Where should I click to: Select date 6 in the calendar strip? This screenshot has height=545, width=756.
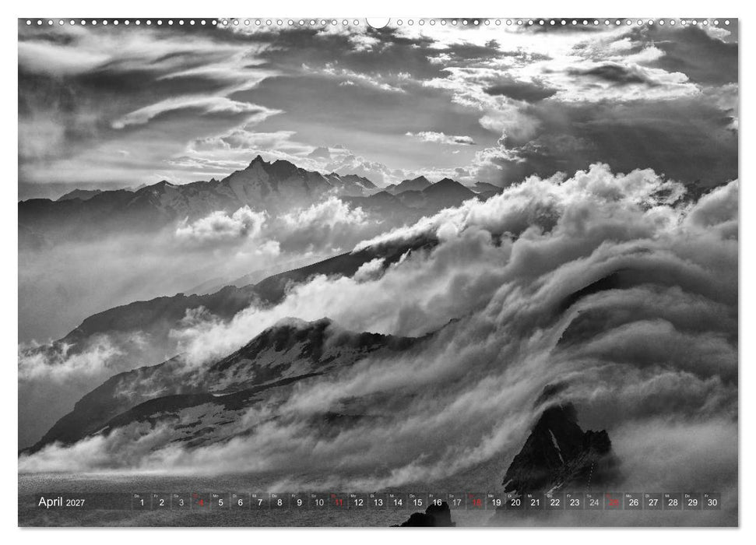click(x=240, y=501)
